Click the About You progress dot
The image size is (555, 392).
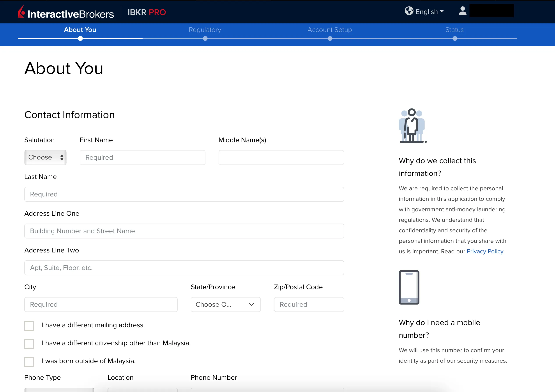point(80,38)
